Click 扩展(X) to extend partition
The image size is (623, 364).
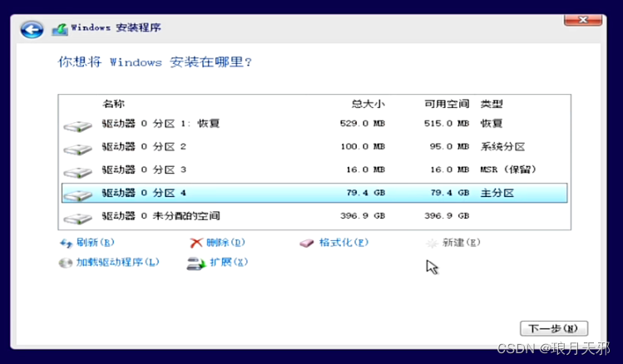tap(229, 262)
